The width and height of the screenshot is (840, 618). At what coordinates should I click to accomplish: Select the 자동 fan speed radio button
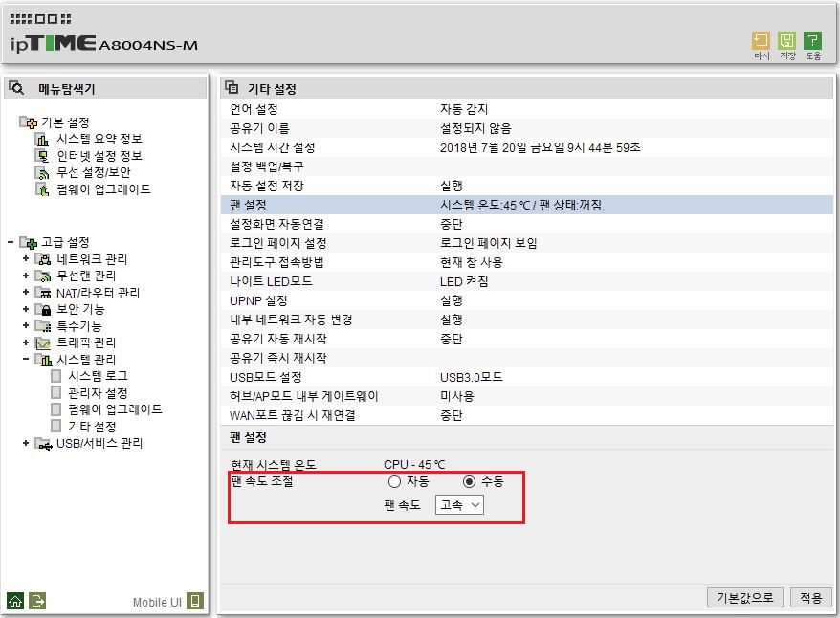[x=394, y=481]
